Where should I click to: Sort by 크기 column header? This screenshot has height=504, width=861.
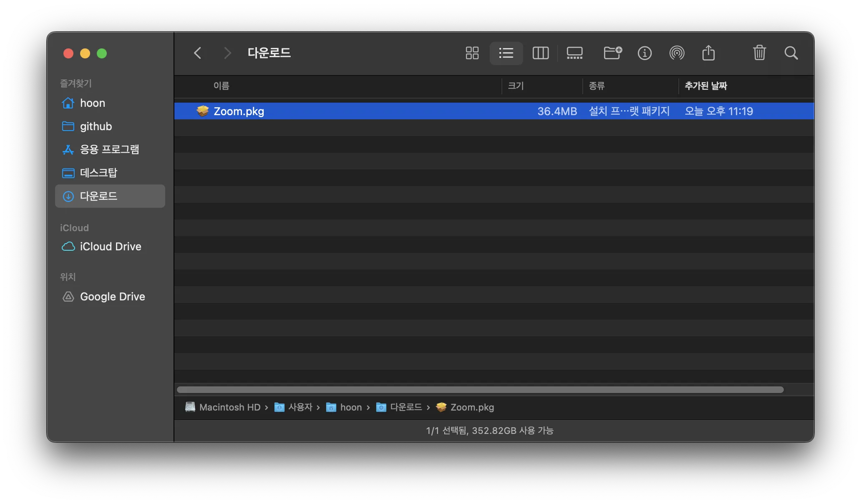point(516,86)
